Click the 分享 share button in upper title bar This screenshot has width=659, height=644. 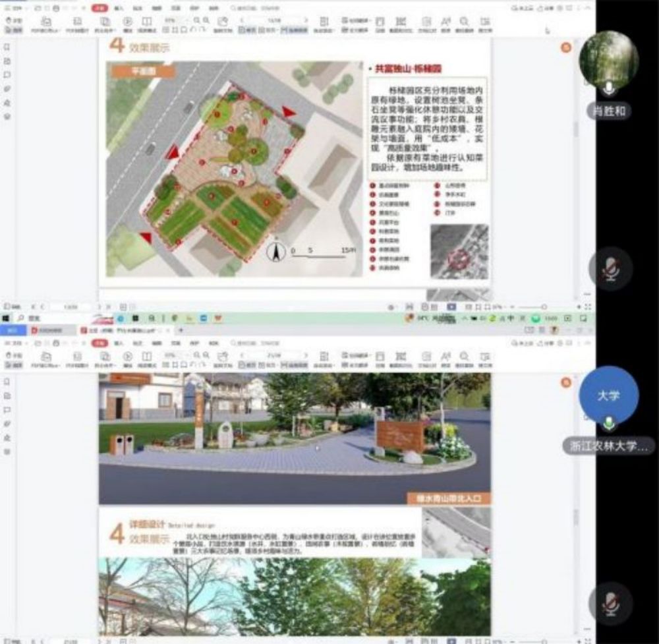coord(546,9)
